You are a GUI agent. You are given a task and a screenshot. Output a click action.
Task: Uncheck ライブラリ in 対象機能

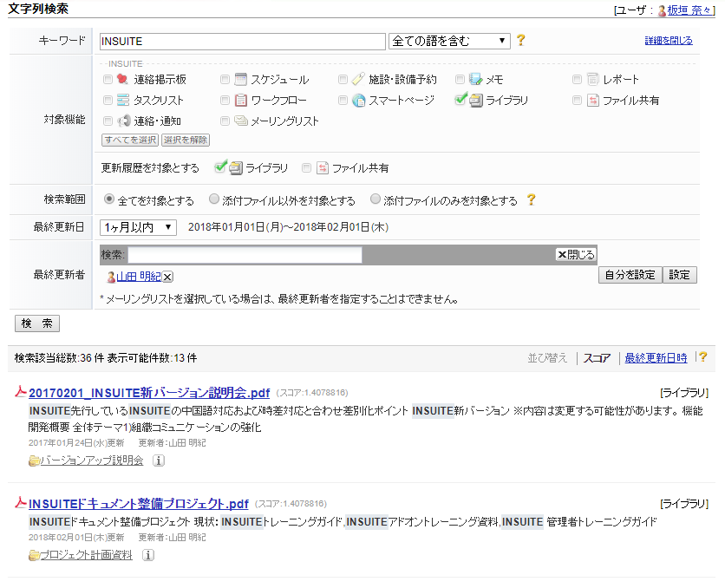coord(461,99)
